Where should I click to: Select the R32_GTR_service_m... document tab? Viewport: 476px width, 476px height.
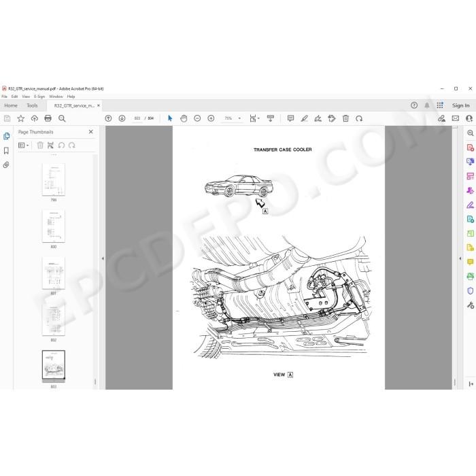coord(74,105)
